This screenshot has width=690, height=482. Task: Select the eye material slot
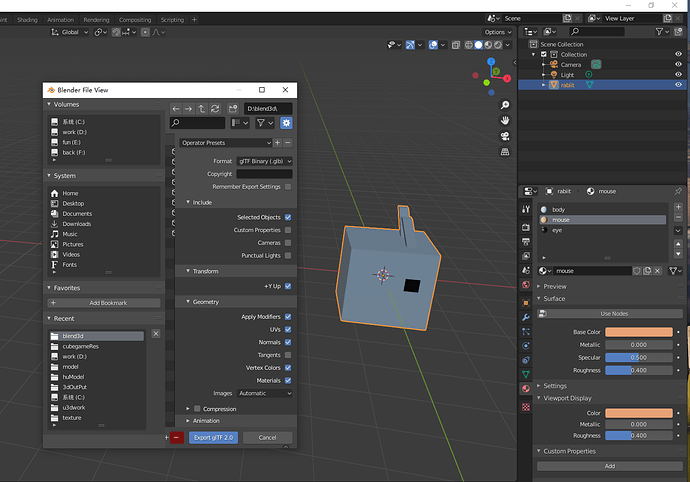click(x=558, y=230)
